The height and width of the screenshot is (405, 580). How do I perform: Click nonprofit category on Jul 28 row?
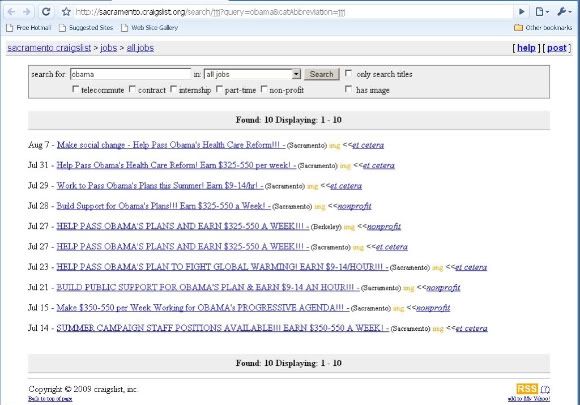click(354, 206)
